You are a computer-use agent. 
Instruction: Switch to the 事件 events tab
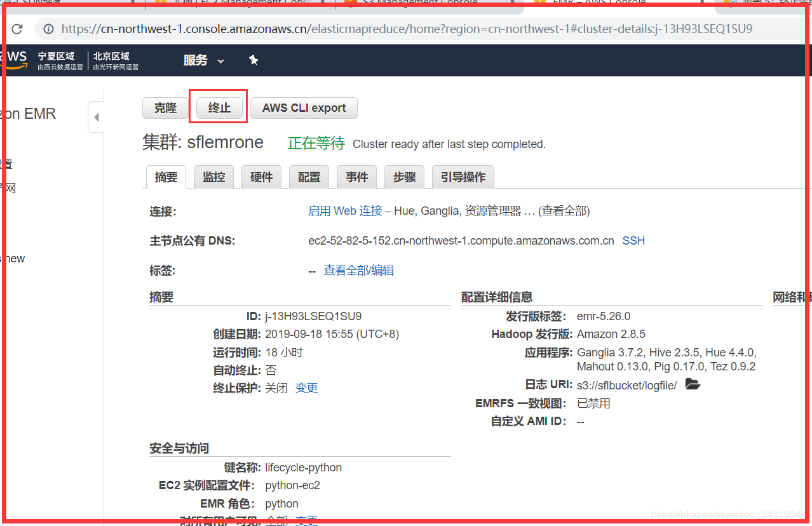pos(357,177)
